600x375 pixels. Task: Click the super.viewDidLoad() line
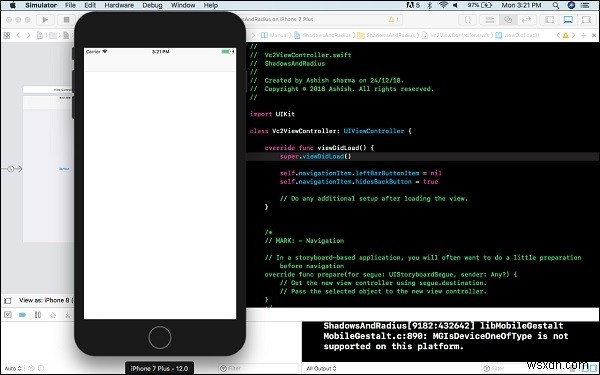pyautogui.click(x=315, y=156)
